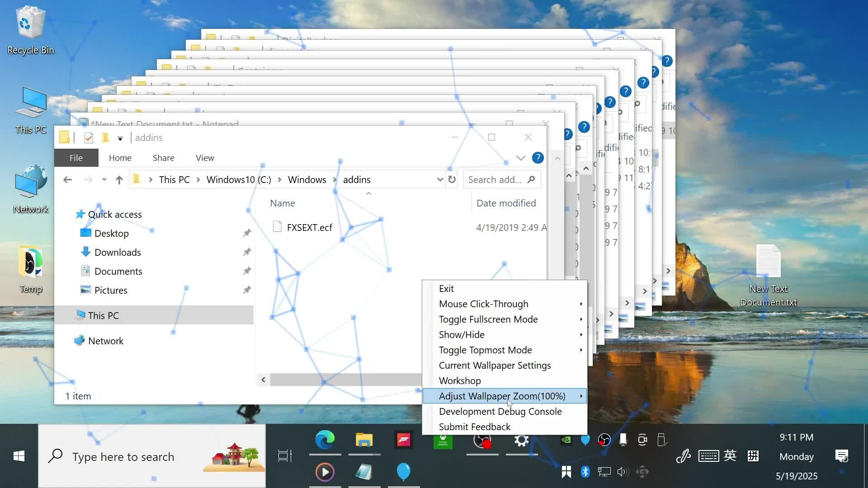The image size is (868, 488).
Task: Open Microsoft Edge from the taskbar
Action: pyautogui.click(x=325, y=440)
